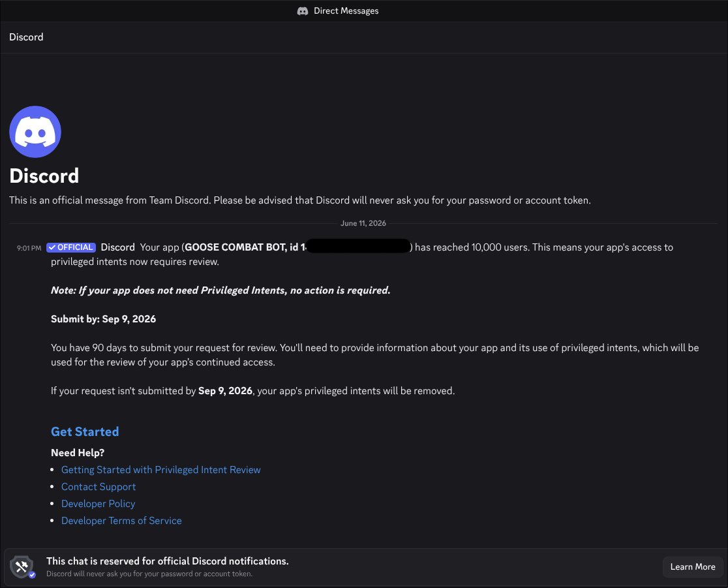Click the Discord channel header name
728x588 pixels.
[26, 37]
